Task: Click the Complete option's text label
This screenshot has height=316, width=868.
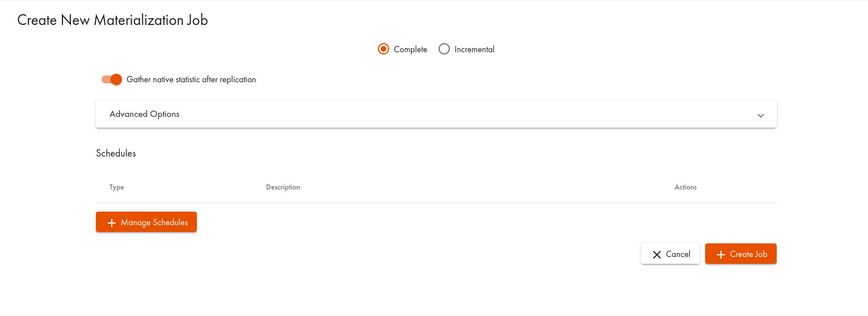Action: click(x=410, y=49)
